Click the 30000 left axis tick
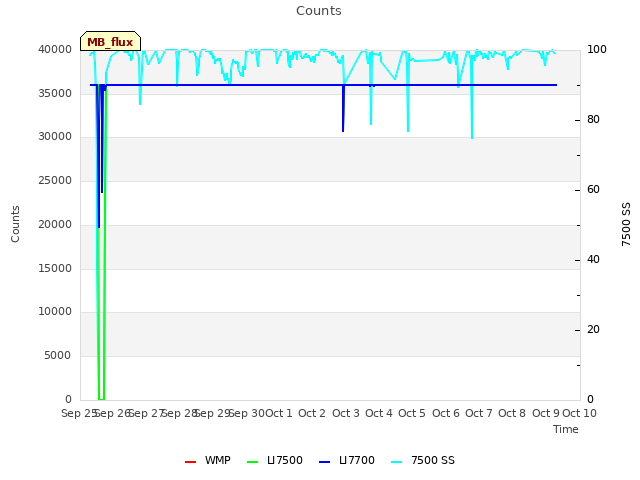Screen dimensions: 640x480 point(55,136)
